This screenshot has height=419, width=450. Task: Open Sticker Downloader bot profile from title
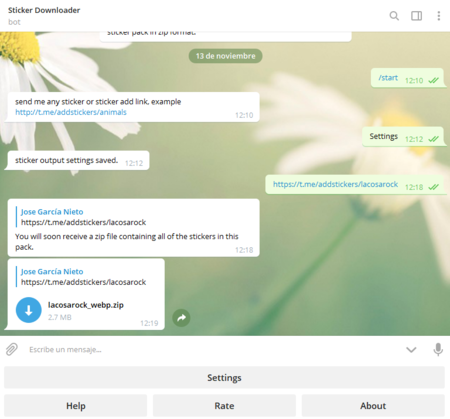pyautogui.click(x=44, y=10)
